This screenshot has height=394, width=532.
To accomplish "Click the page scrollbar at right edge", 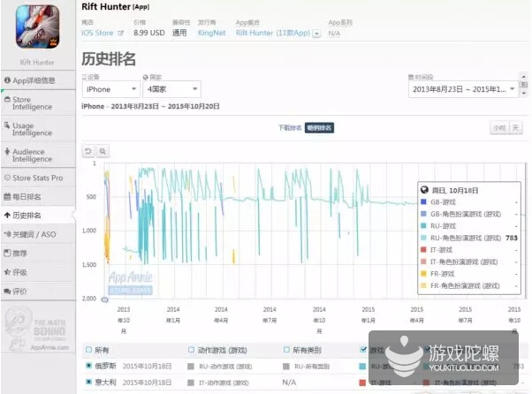I will click(x=524, y=84).
